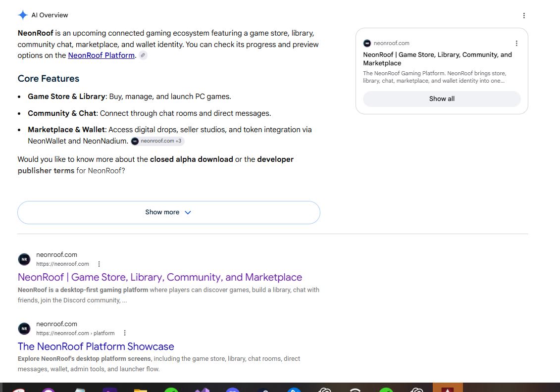Open the NeonRoof Platform link in the overview
Image resolution: width=560 pixels, height=392 pixels.
[x=102, y=55]
